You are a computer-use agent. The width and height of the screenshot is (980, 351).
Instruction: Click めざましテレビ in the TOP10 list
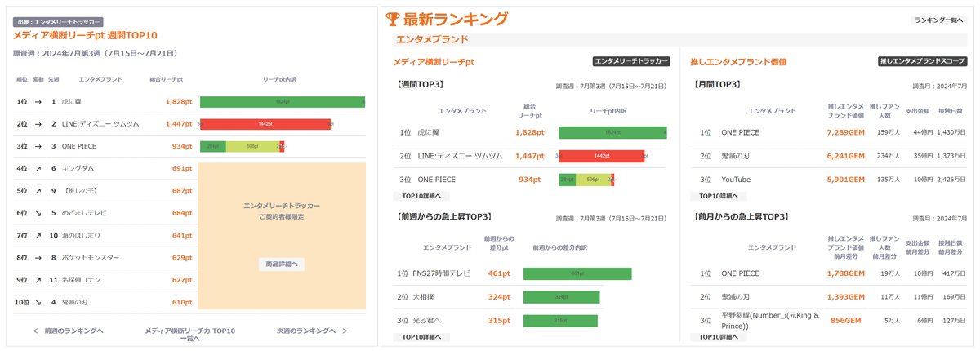click(84, 213)
